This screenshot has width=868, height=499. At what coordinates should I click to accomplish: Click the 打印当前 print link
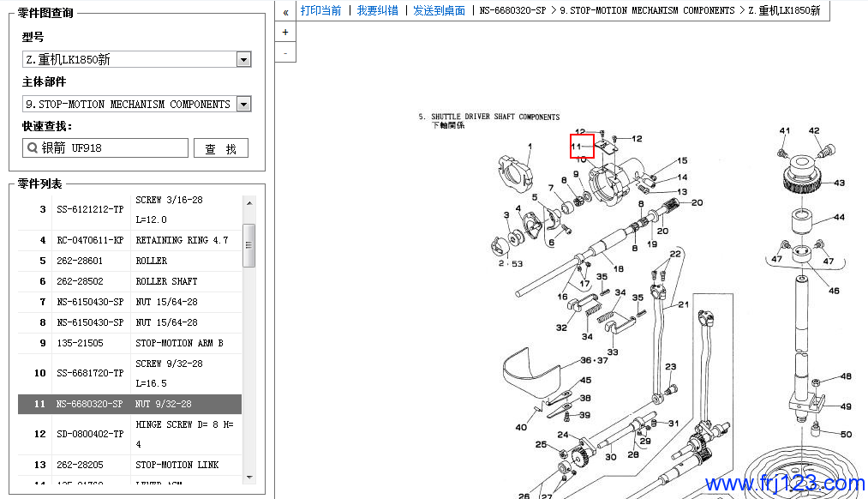click(x=320, y=11)
